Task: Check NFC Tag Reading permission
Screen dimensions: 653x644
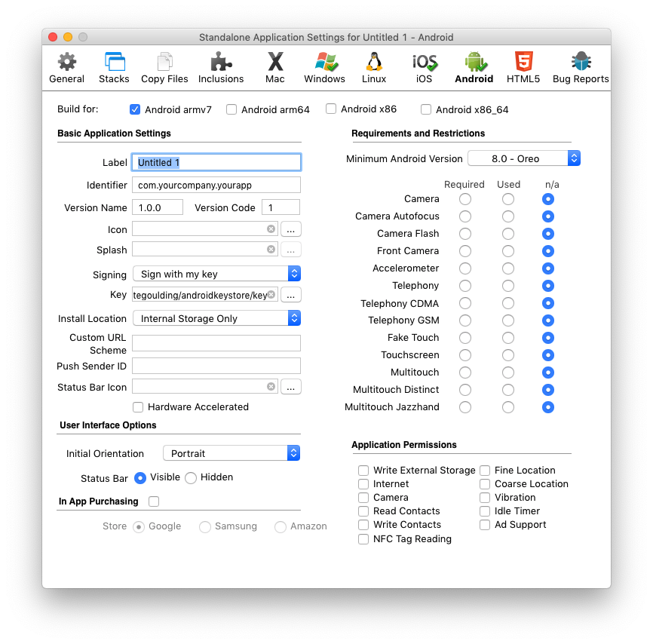Action: click(363, 539)
